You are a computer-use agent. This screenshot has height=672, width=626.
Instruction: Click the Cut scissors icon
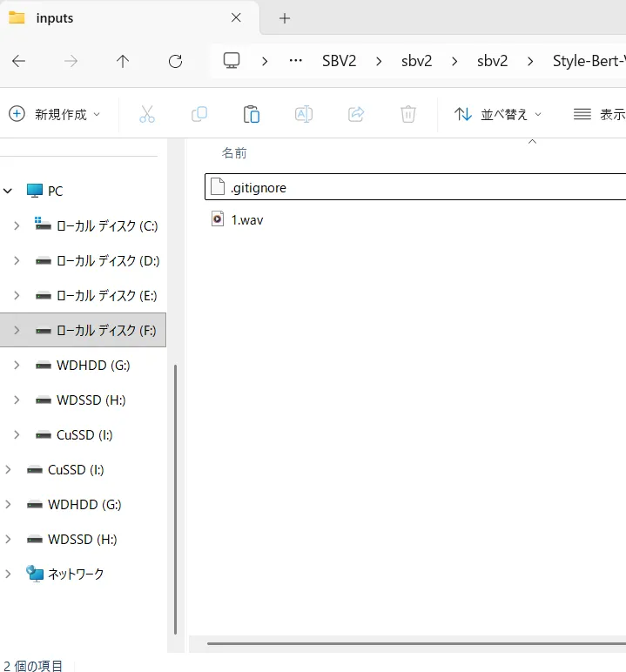[147, 114]
